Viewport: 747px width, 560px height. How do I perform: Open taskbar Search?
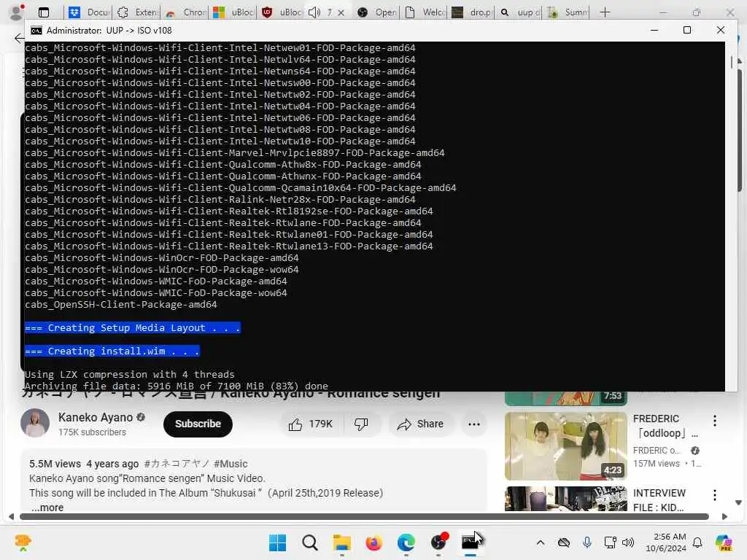(309, 542)
